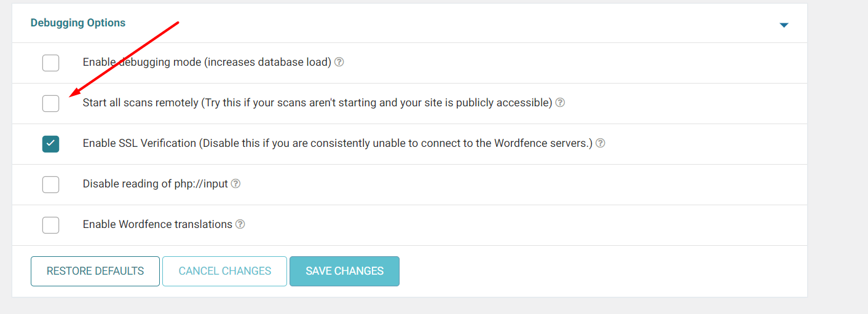Enable the debugging mode checkbox

pyautogui.click(x=51, y=63)
